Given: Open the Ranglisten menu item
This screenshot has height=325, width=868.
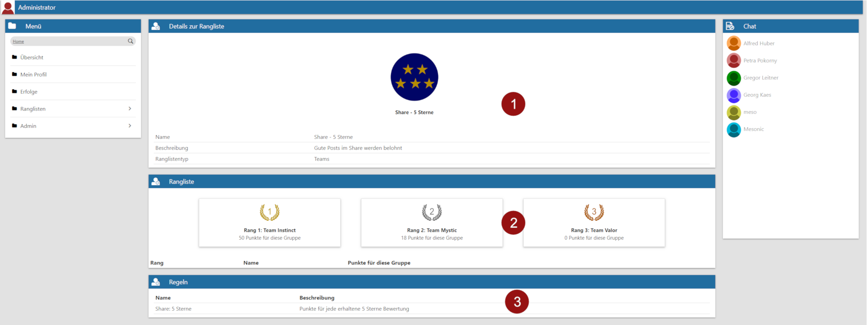Looking at the screenshot, I should tap(73, 109).
